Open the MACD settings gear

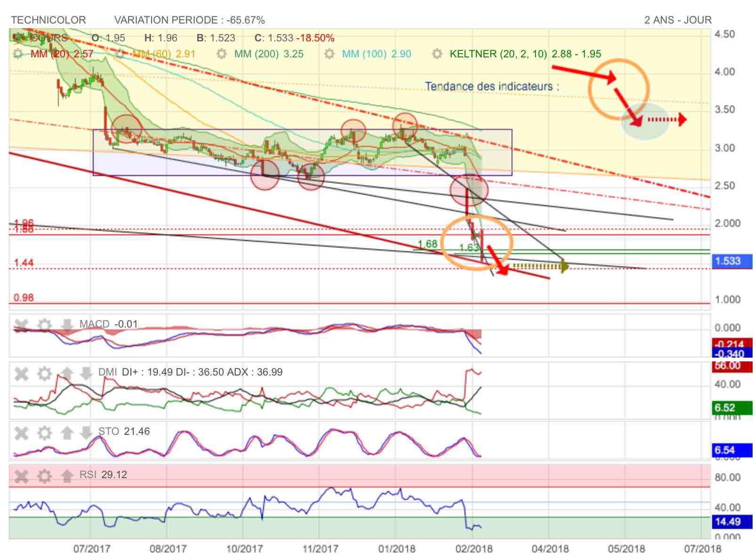click(44, 325)
